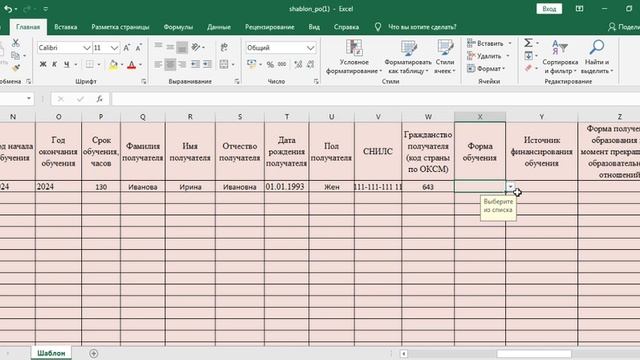Toggle Wrap Text

coord(224,47)
